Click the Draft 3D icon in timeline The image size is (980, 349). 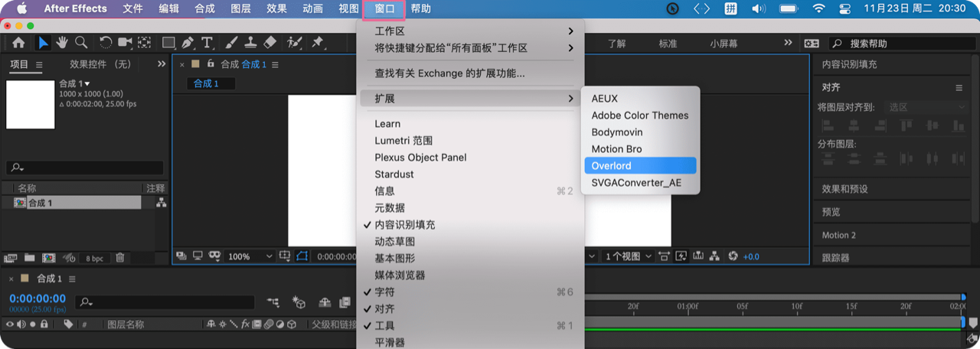point(299,303)
